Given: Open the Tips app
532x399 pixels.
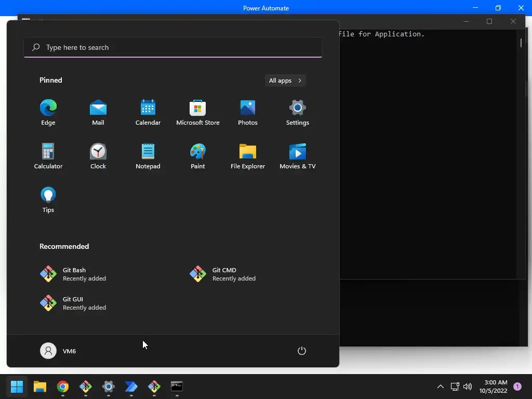Looking at the screenshot, I should tap(48, 200).
